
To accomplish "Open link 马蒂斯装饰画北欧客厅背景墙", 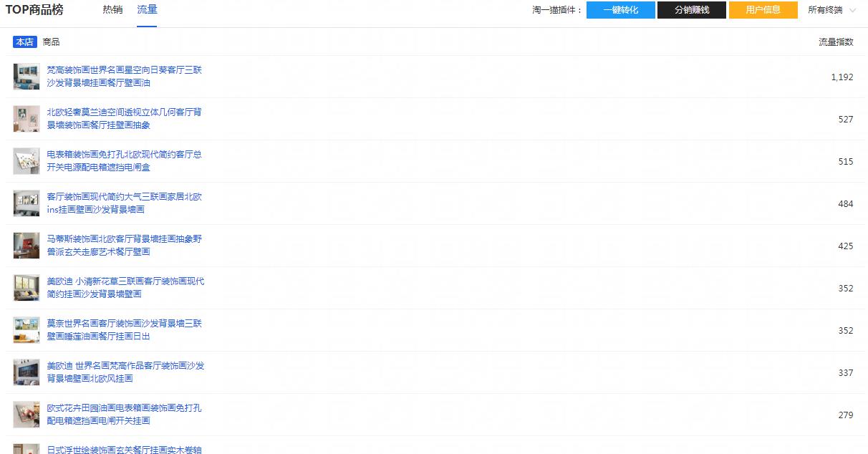I will 125,246.
